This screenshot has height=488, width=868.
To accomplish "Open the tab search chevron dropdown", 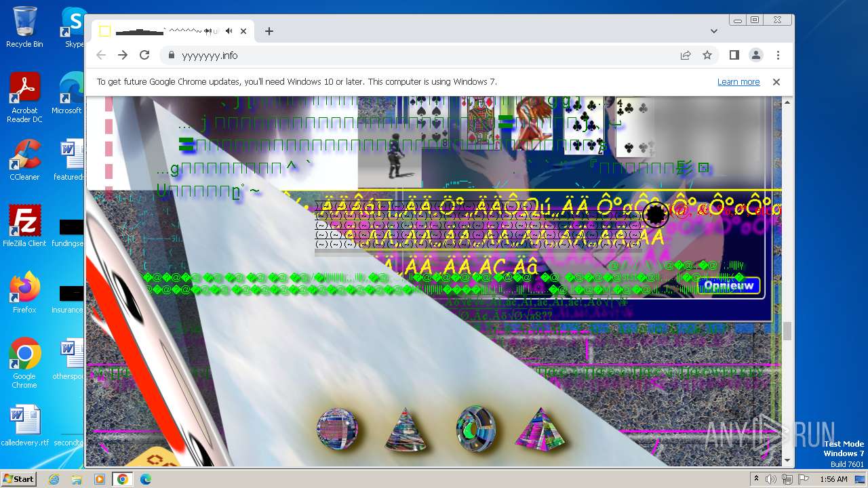I will coord(714,31).
